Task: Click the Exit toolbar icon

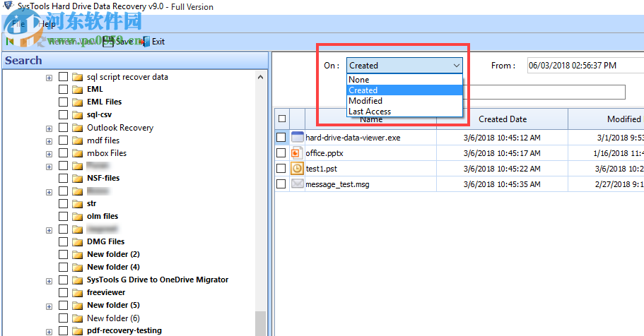Action: tap(146, 42)
